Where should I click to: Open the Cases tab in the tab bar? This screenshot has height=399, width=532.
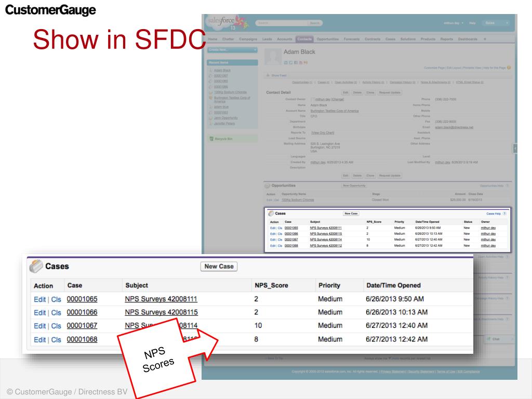tap(390, 39)
